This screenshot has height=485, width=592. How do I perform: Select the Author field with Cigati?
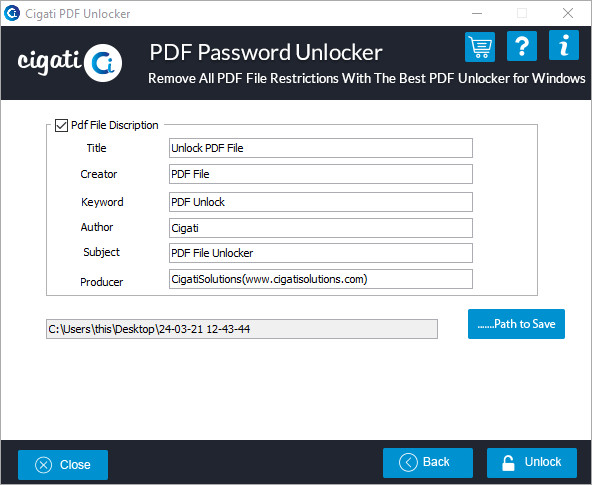(321, 228)
